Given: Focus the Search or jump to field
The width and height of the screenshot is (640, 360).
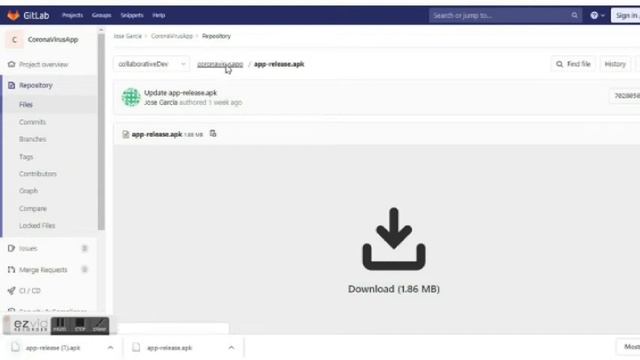Looking at the screenshot, I should click(x=505, y=16).
